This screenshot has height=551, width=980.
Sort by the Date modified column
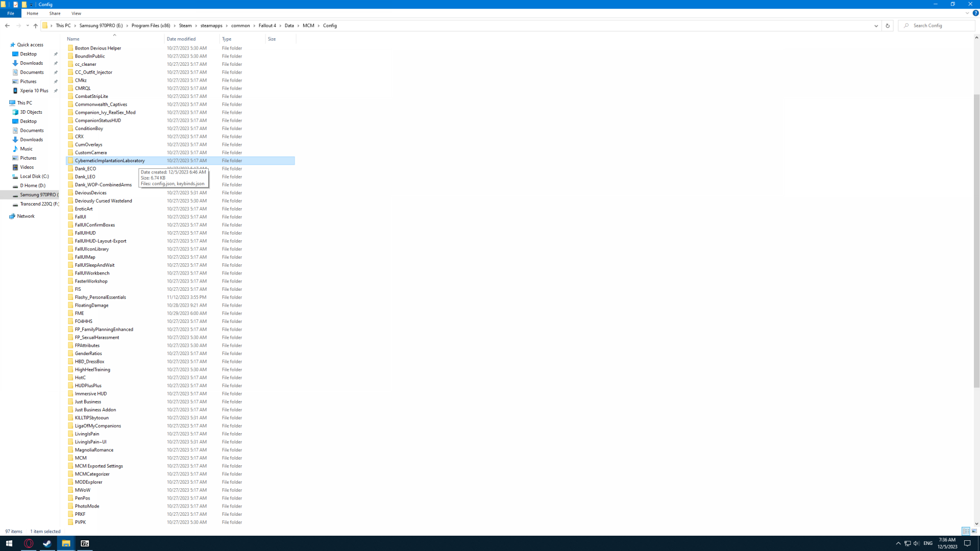click(181, 39)
